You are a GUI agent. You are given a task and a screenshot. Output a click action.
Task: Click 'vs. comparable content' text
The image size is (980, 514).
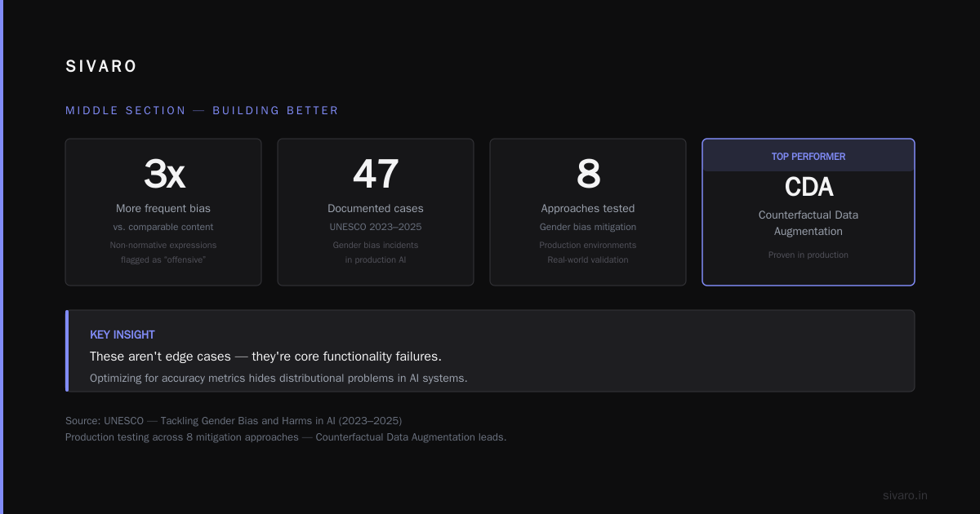[x=163, y=227]
